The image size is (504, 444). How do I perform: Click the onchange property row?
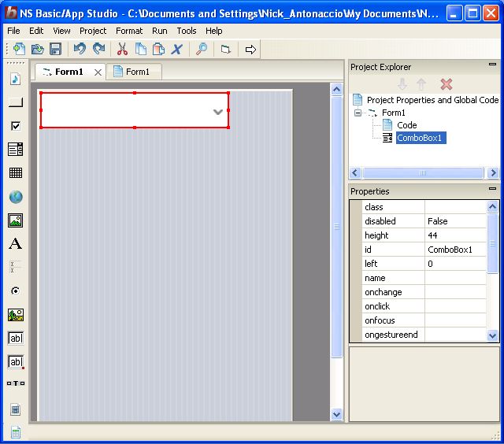pyautogui.click(x=424, y=292)
